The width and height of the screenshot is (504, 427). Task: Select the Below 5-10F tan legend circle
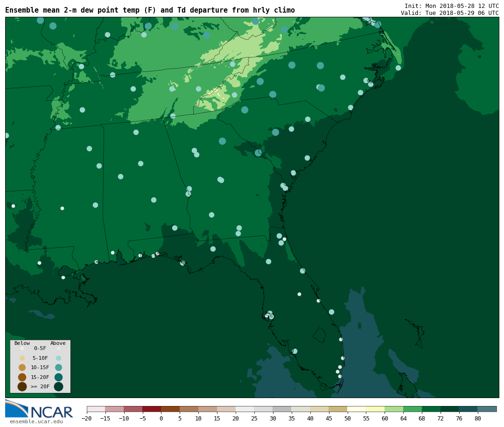(x=22, y=358)
